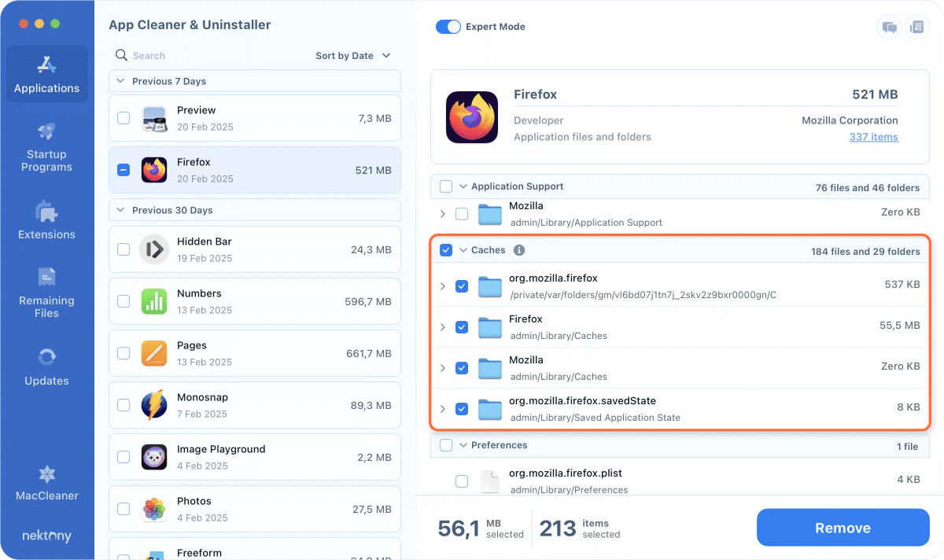Select the Monosnap app row
944x560 pixels.
(x=255, y=405)
